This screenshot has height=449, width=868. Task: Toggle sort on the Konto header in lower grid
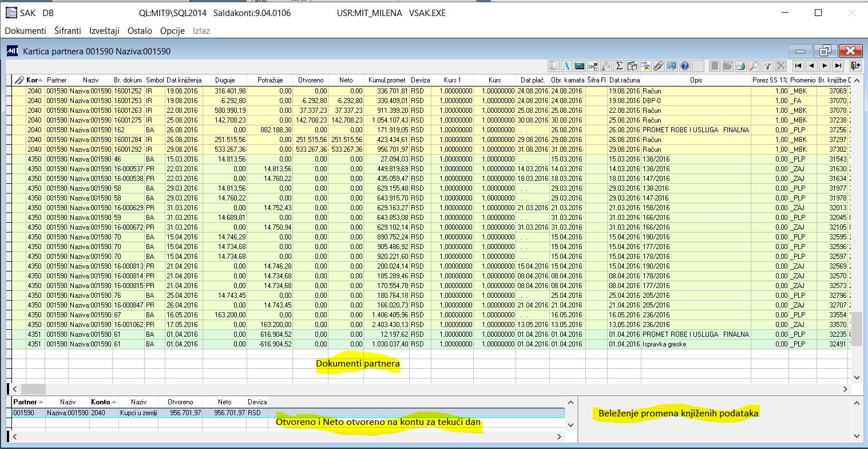104,402
